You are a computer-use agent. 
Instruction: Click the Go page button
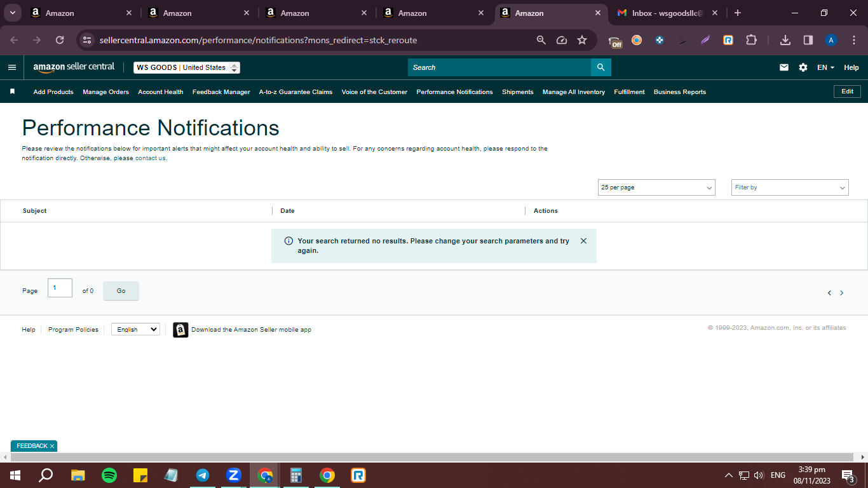121,291
